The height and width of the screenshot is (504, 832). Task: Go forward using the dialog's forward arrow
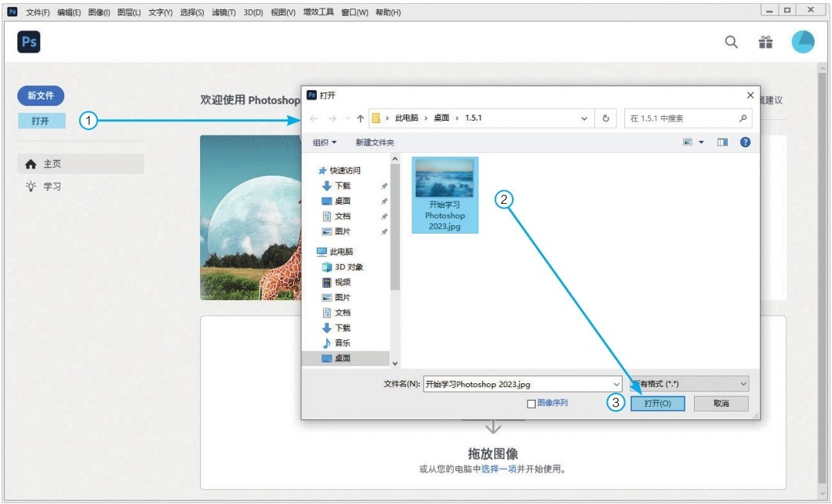click(x=332, y=118)
